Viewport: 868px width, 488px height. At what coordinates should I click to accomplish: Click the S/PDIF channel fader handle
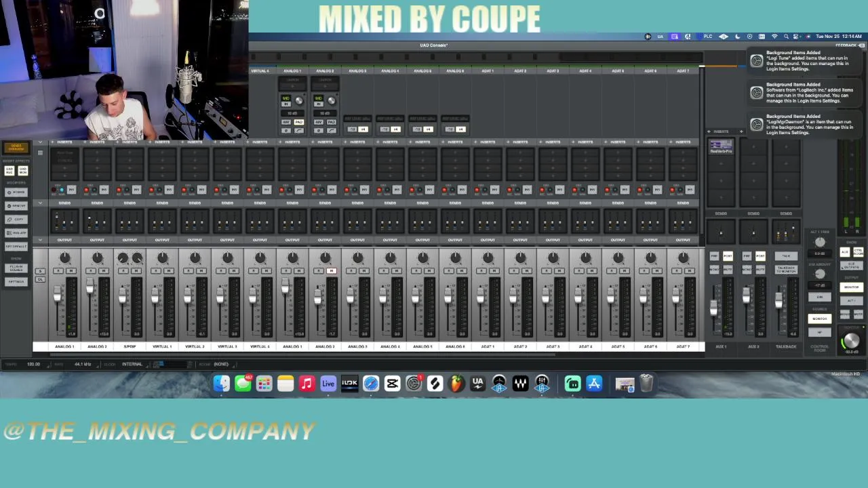click(122, 296)
